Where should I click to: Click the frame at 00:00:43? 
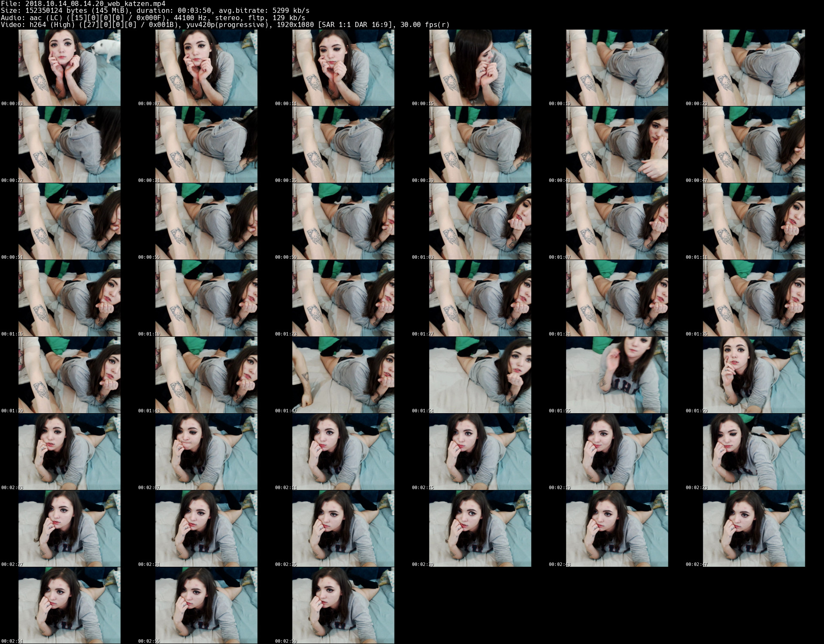point(617,145)
